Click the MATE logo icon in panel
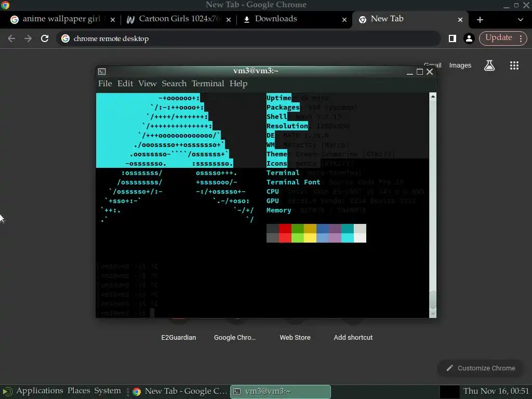Screen dimensions: 532x399 (x=7, y=392)
